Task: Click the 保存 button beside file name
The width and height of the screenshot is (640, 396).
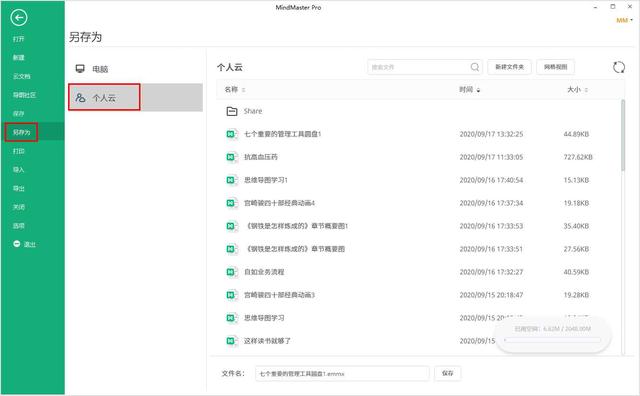Action: click(448, 373)
